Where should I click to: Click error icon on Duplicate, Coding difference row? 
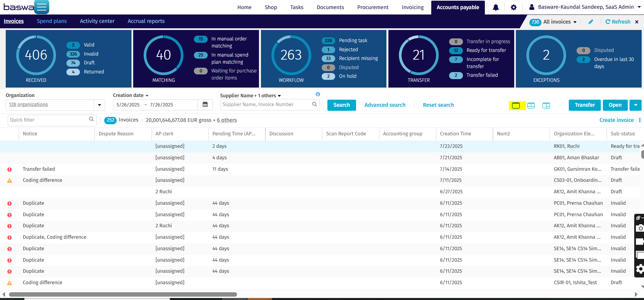(x=9, y=238)
